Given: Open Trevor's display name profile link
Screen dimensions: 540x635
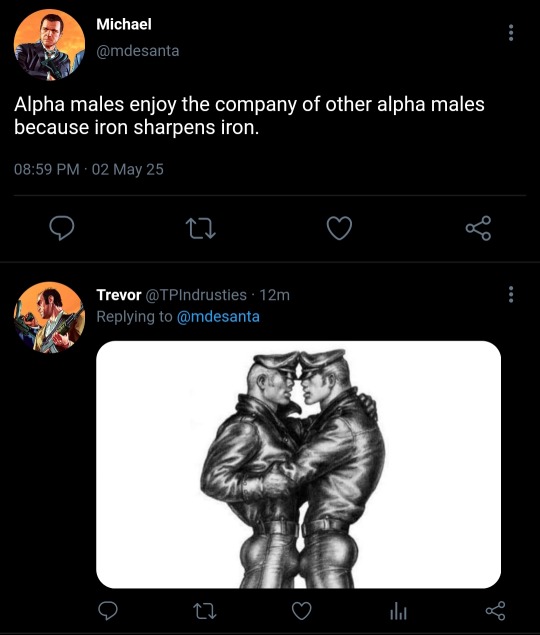Looking at the screenshot, I should 119,295.
